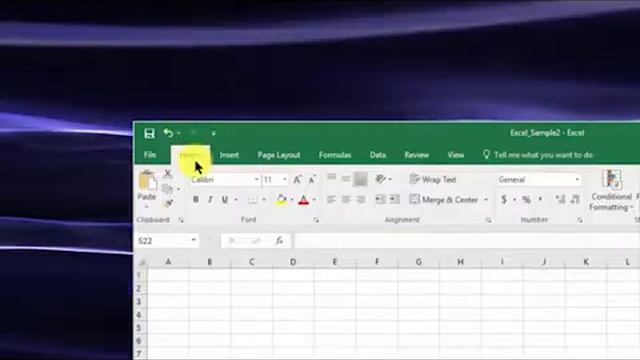Open the Undo history dropdown arrow

coord(179,133)
